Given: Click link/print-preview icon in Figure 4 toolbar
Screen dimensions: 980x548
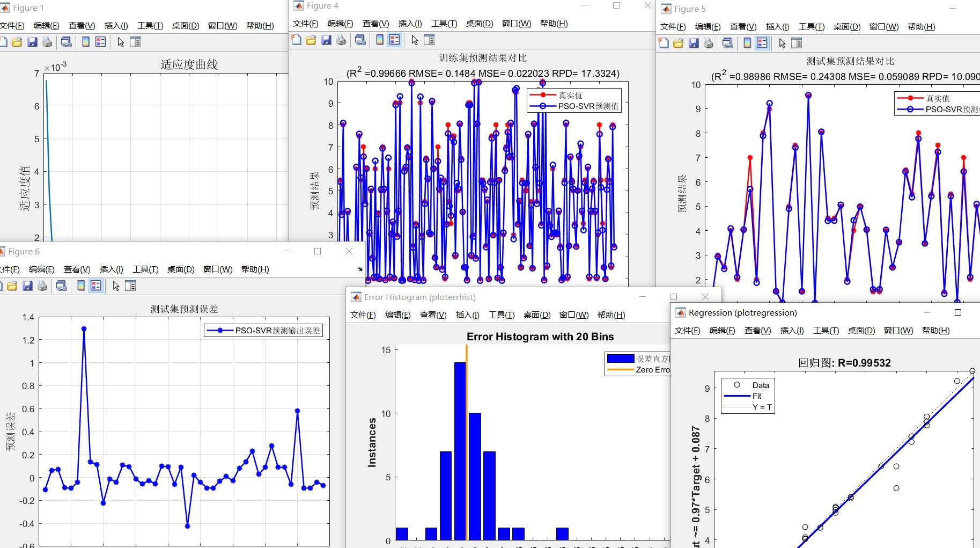Looking at the screenshot, I should 360,40.
